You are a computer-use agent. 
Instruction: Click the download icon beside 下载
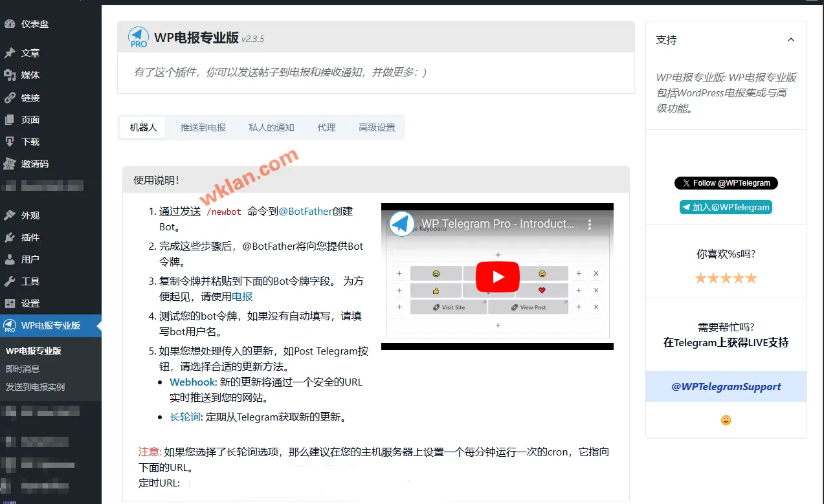point(10,142)
